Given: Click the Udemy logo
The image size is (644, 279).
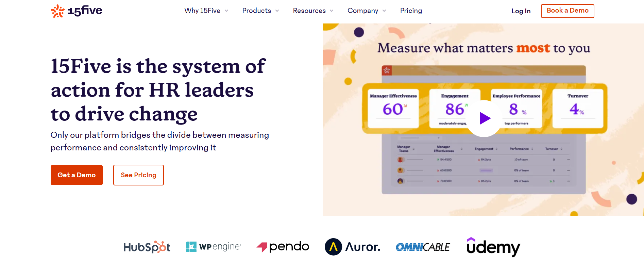Looking at the screenshot, I should point(493,247).
